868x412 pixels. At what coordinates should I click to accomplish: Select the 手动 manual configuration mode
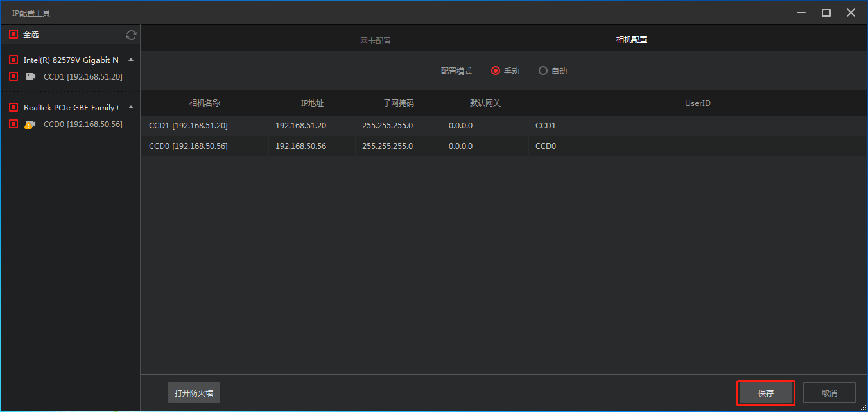(496, 71)
